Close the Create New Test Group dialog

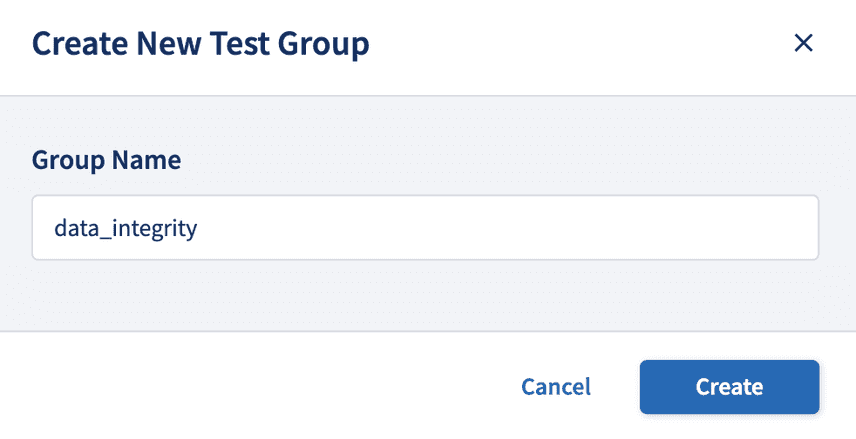click(803, 43)
